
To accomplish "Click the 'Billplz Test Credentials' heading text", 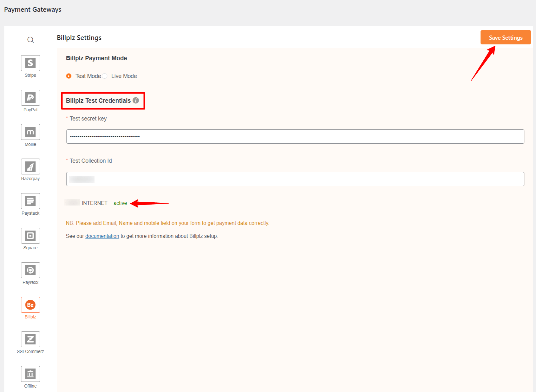I will [98, 101].
